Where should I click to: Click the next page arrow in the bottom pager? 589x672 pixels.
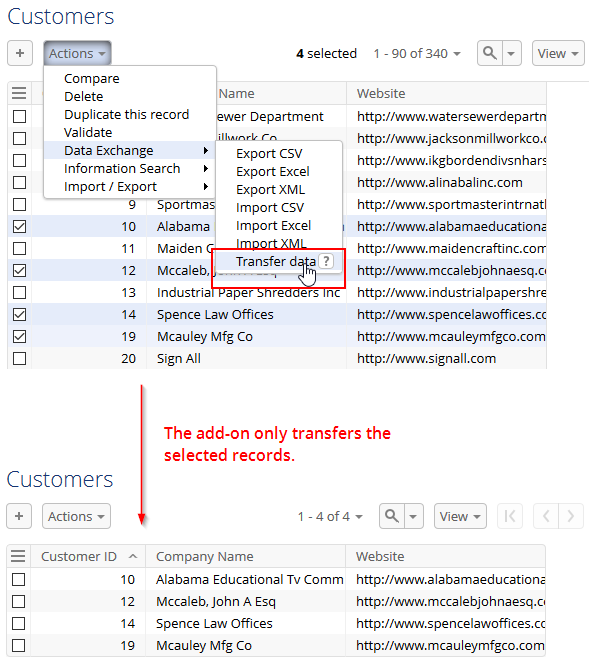pos(571,516)
